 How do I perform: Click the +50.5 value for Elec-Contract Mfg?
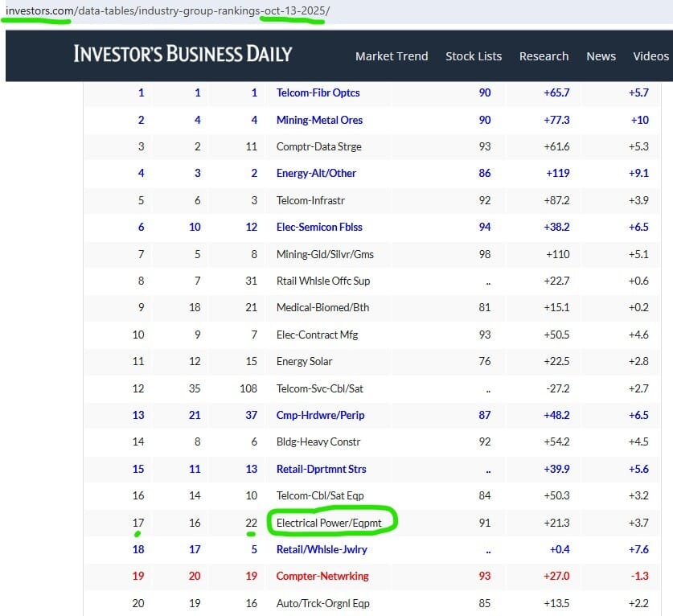[x=556, y=335]
